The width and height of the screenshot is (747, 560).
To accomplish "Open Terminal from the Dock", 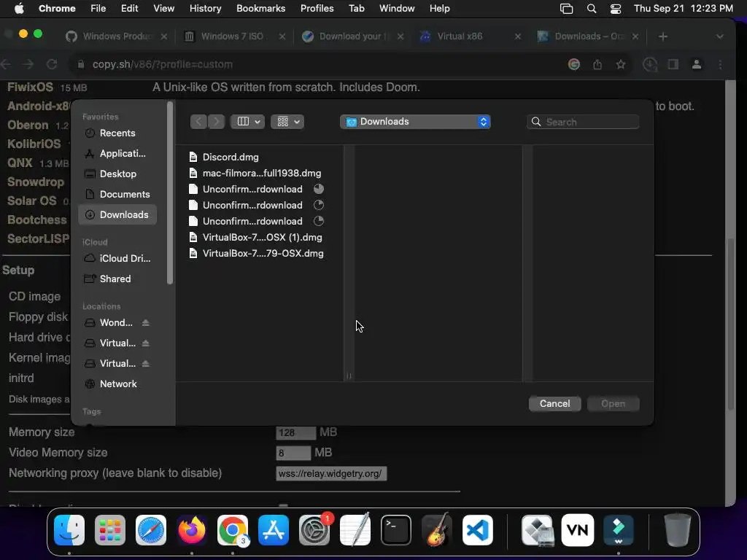I will tap(396, 530).
